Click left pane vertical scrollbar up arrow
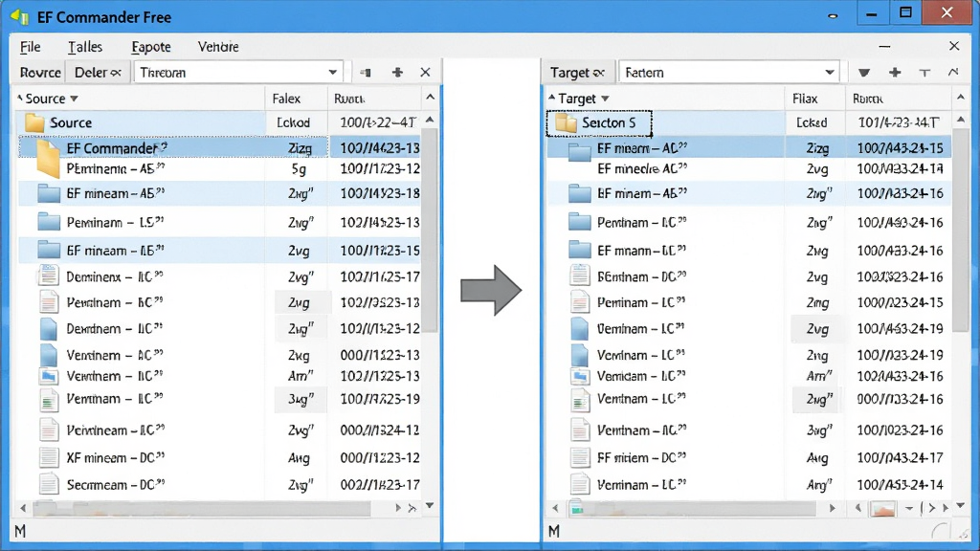The image size is (980, 551). pos(430,120)
